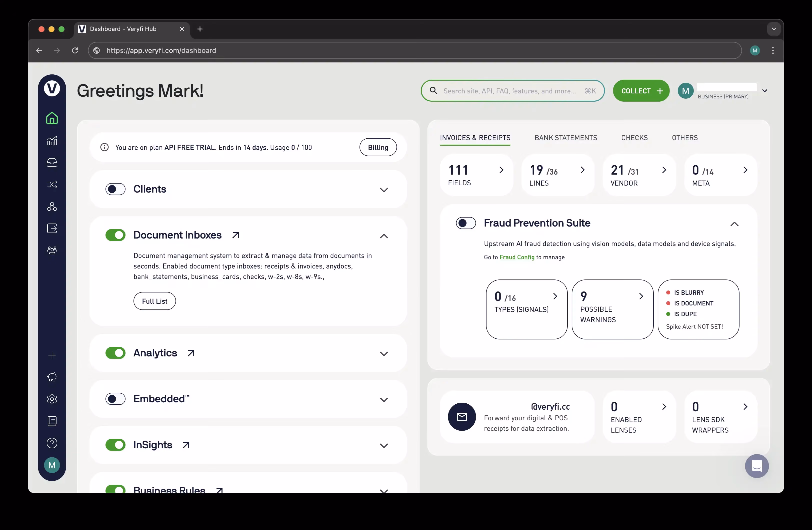Open the shuffle arrows icon in sidebar
The width and height of the screenshot is (812, 530).
point(52,184)
